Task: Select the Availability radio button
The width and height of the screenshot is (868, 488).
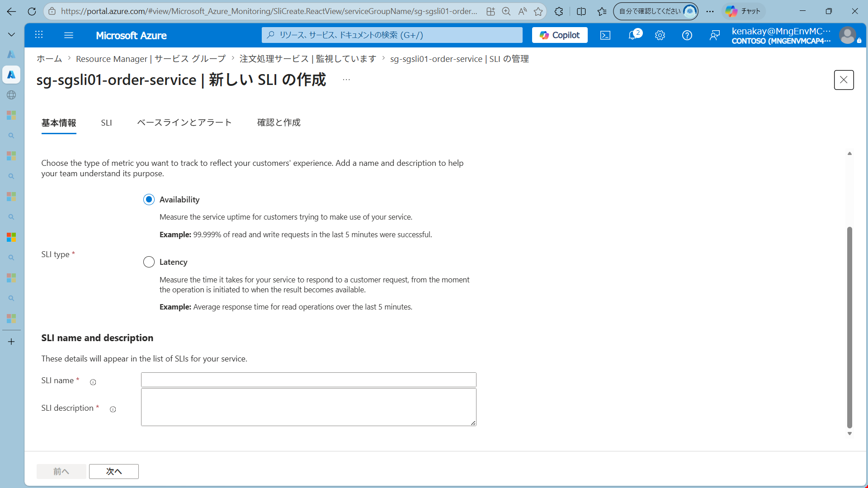Action: point(149,199)
